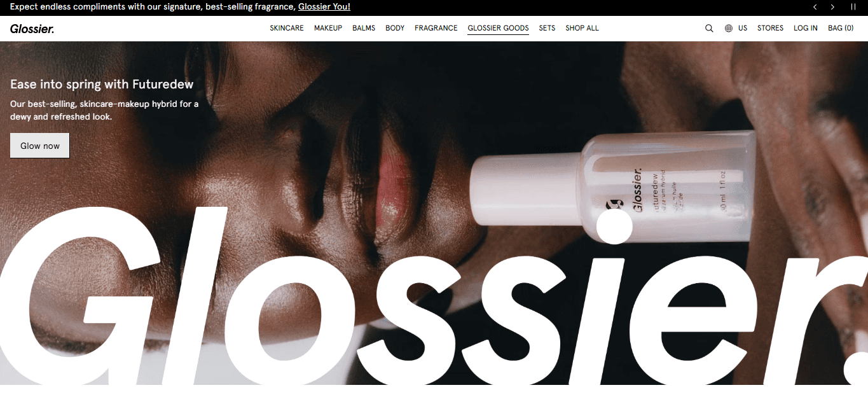Go to previous announcement with left arrow

[815, 7]
